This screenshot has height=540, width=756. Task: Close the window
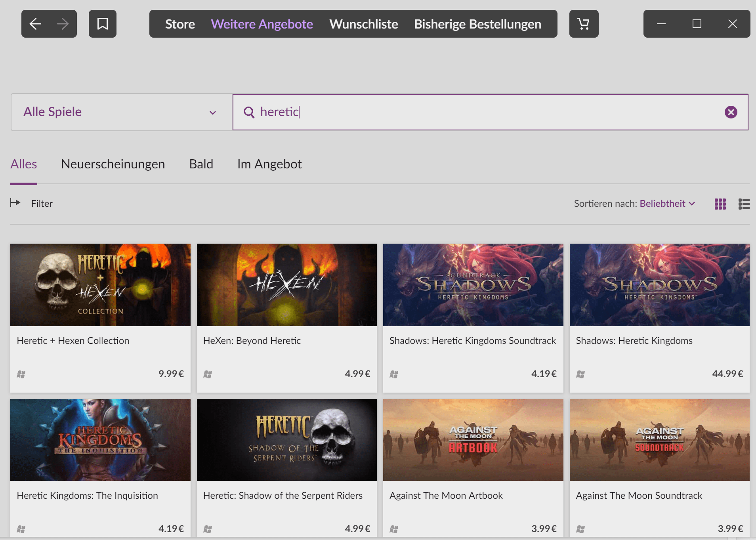point(733,24)
